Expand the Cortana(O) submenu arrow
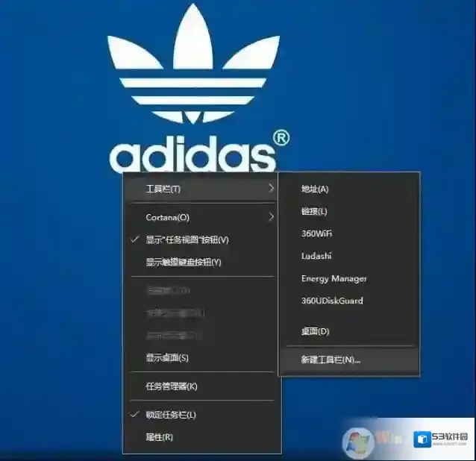The image size is (476, 461). pos(271,218)
